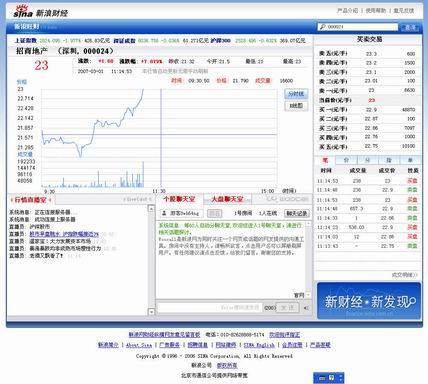Open the 大盘聊天室 tab
Image resolution: width=428 pixels, height=384 pixels.
point(227,199)
